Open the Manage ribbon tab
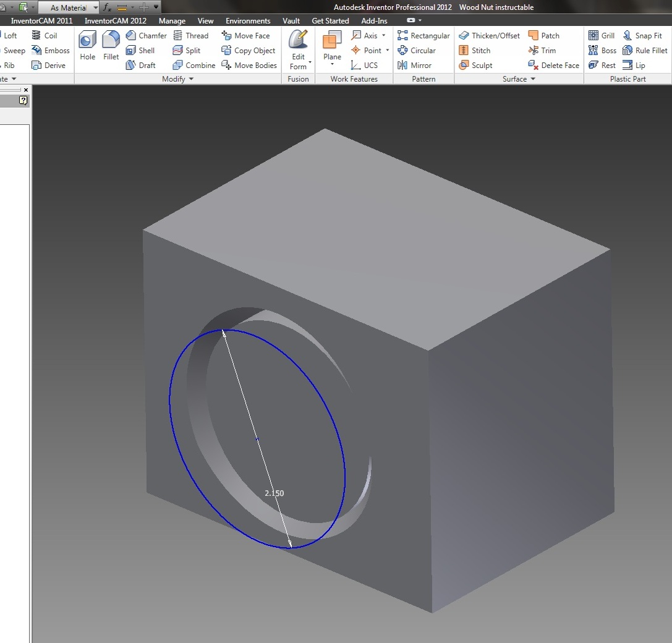The height and width of the screenshot is (643, 672). click(172, 20)
